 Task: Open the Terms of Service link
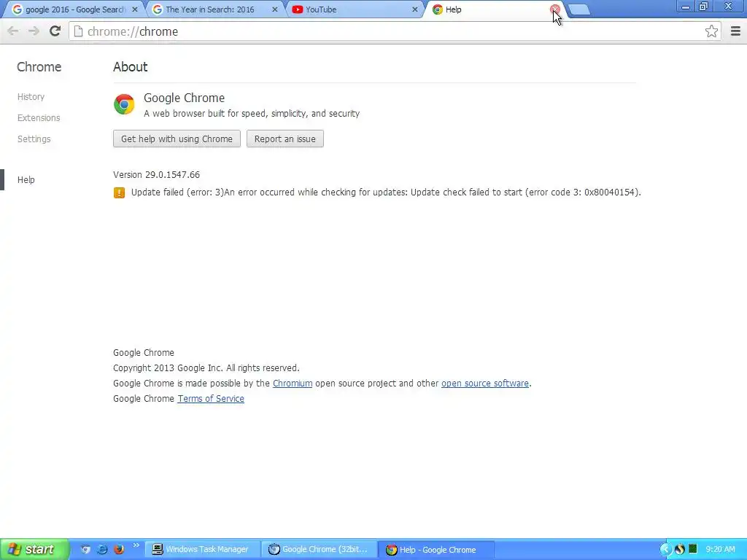[211, 399]
